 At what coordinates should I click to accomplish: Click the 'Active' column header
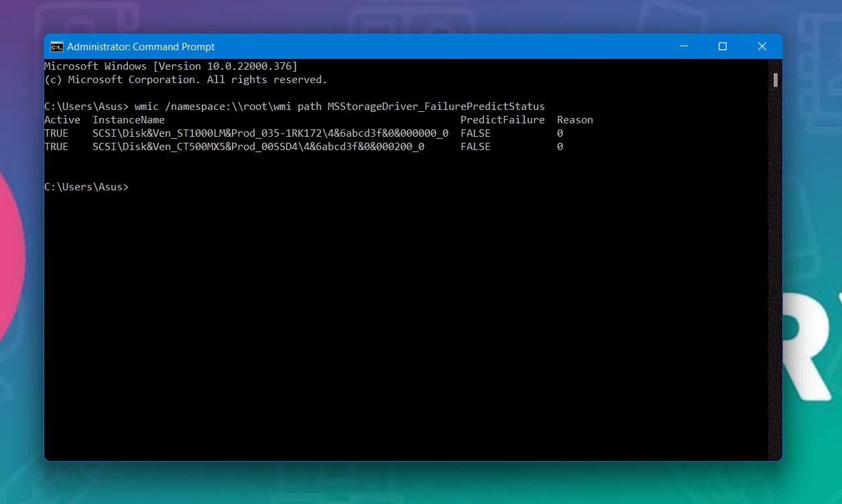[62, 120]
